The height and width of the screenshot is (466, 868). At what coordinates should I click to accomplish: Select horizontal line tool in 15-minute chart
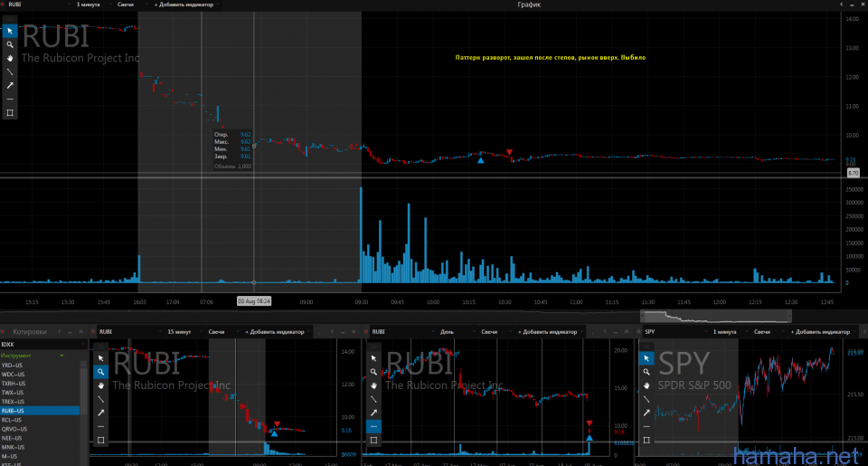[x=100, y=427]
